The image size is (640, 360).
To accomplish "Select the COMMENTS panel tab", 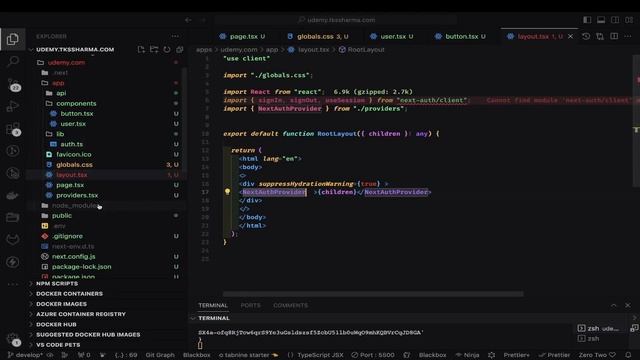I will pos(291,305).
